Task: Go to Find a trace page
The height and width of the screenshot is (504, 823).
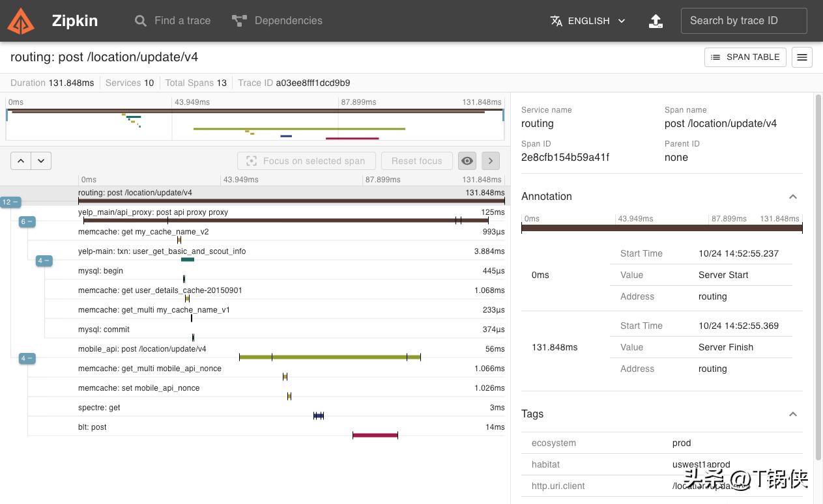Action: 182,21
